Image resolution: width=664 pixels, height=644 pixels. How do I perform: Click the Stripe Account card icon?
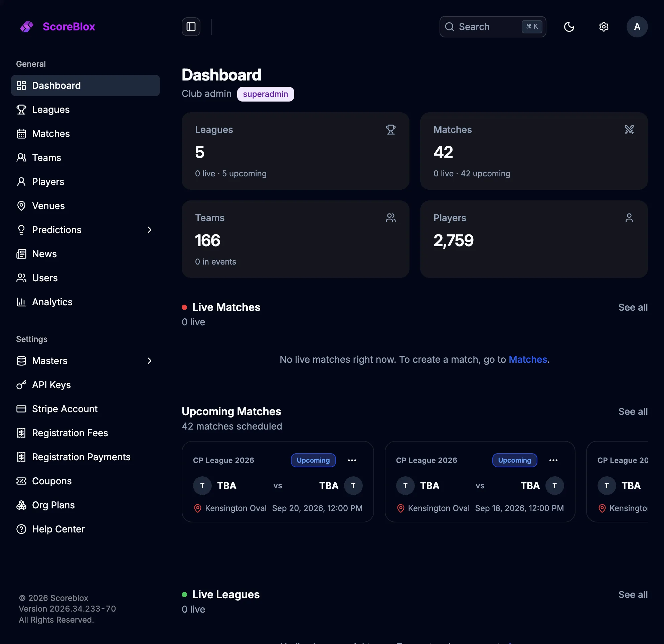tap(21, 409)
